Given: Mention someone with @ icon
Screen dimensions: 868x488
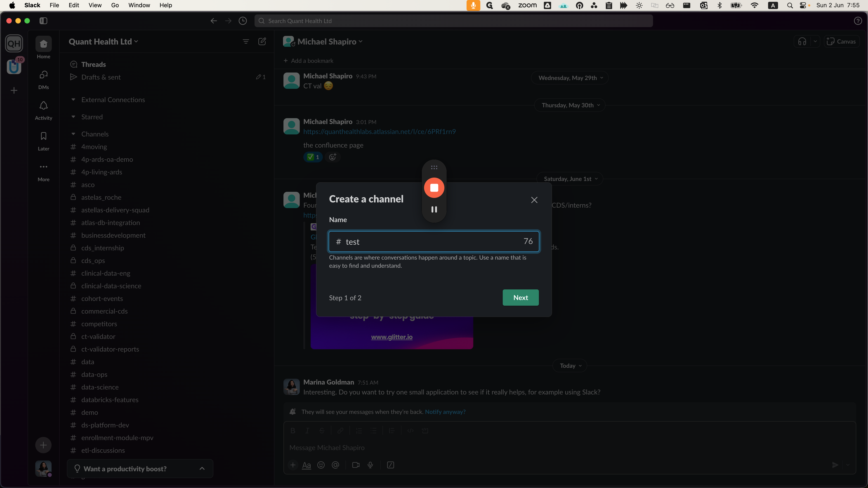Looking at the screenshot, I should tap(335, 465).
